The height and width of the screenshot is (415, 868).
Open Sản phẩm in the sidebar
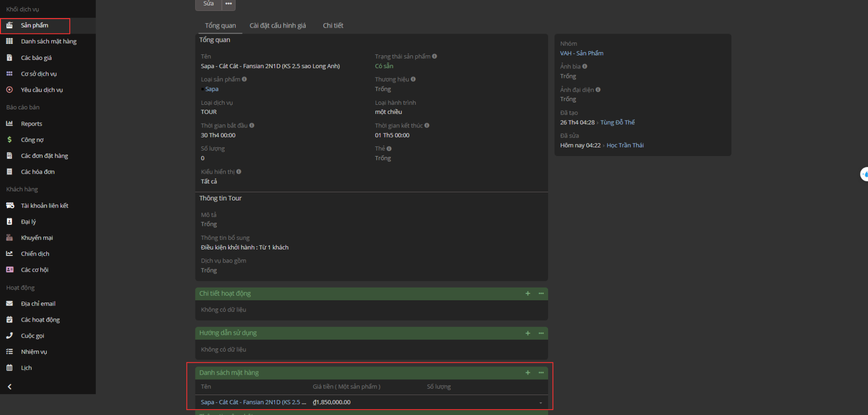click(x=34, y=25)
